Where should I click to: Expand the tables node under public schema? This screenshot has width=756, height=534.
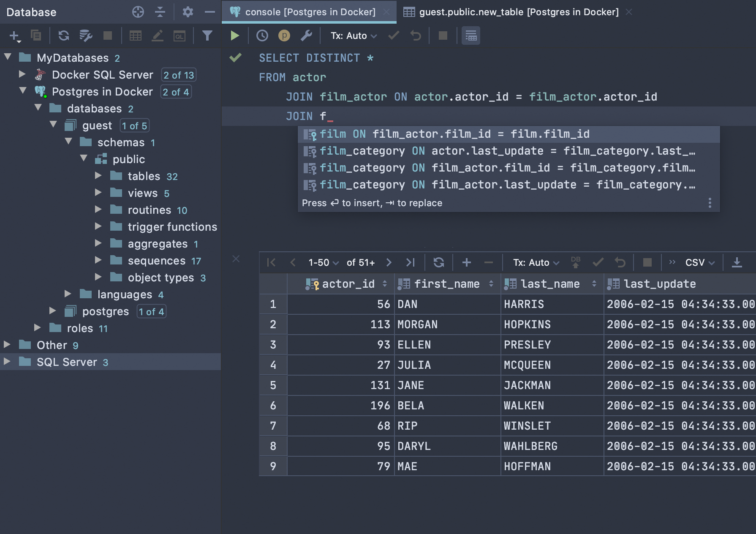pyautogui.click(x=99, y=176)
